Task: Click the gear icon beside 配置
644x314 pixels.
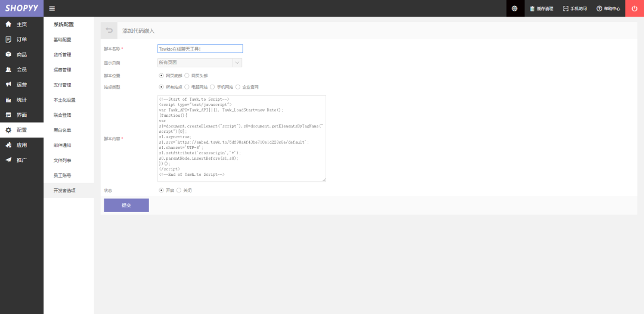Action: (8, 130)
